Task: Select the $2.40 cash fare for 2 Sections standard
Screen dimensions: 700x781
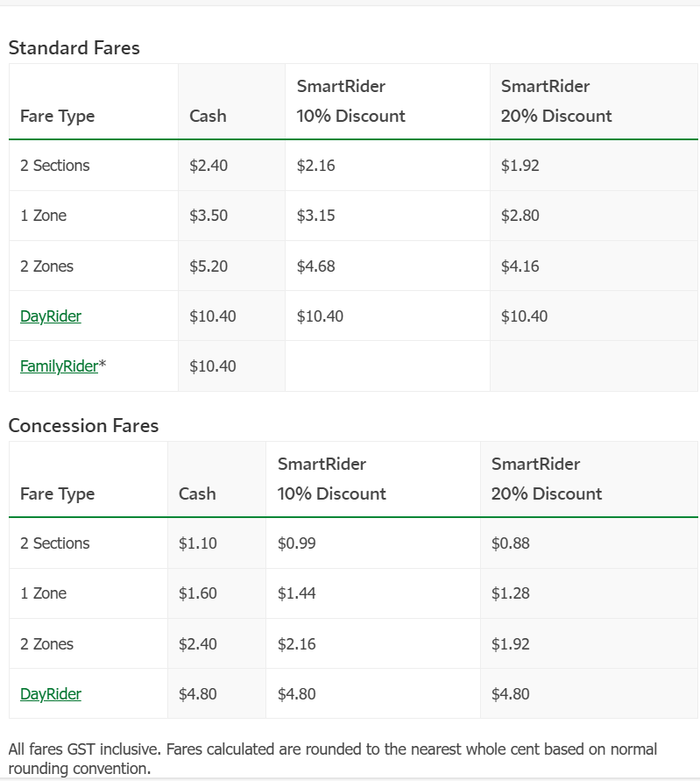Action: (x=209, y=166)
